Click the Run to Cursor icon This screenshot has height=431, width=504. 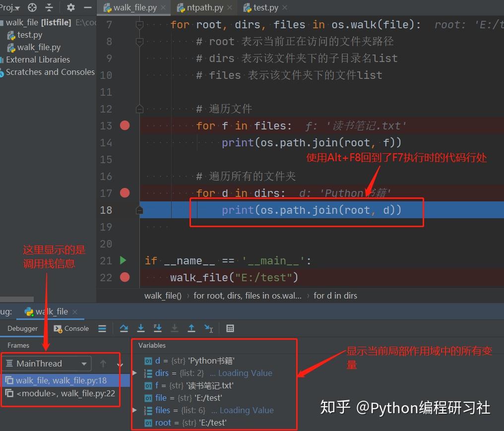coord(208,328)
